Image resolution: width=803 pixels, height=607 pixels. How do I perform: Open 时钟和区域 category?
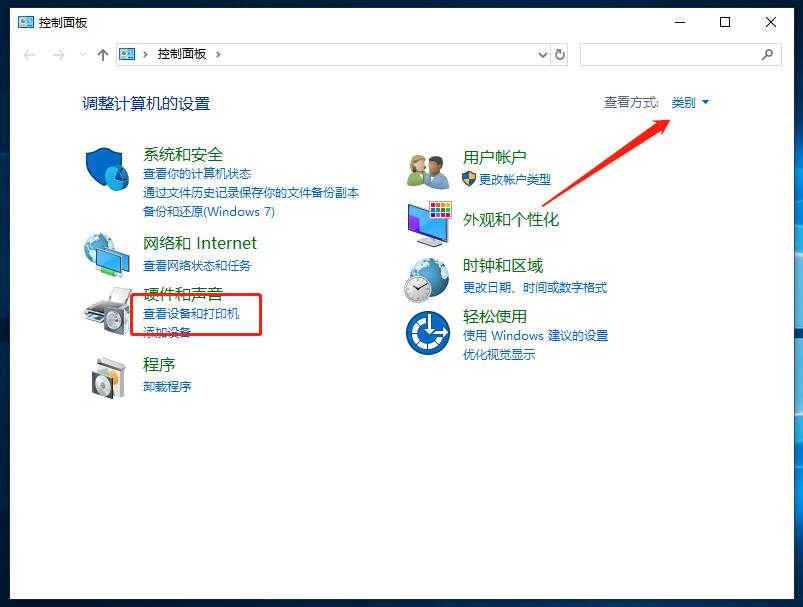(x=503, y=265)
